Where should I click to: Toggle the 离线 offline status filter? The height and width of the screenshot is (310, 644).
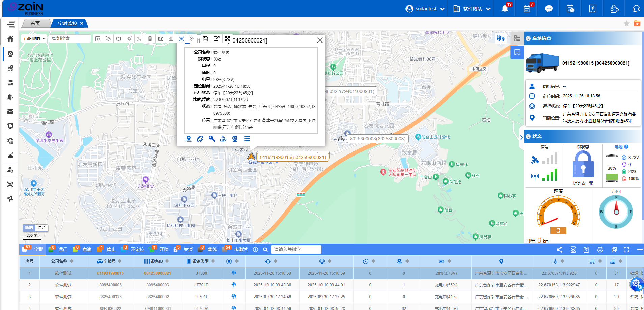click(x=212, y=249)
